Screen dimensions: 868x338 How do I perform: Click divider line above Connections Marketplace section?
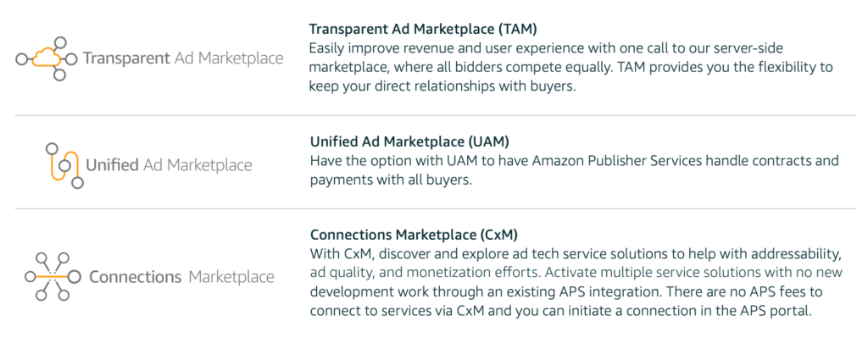(436, 208)
